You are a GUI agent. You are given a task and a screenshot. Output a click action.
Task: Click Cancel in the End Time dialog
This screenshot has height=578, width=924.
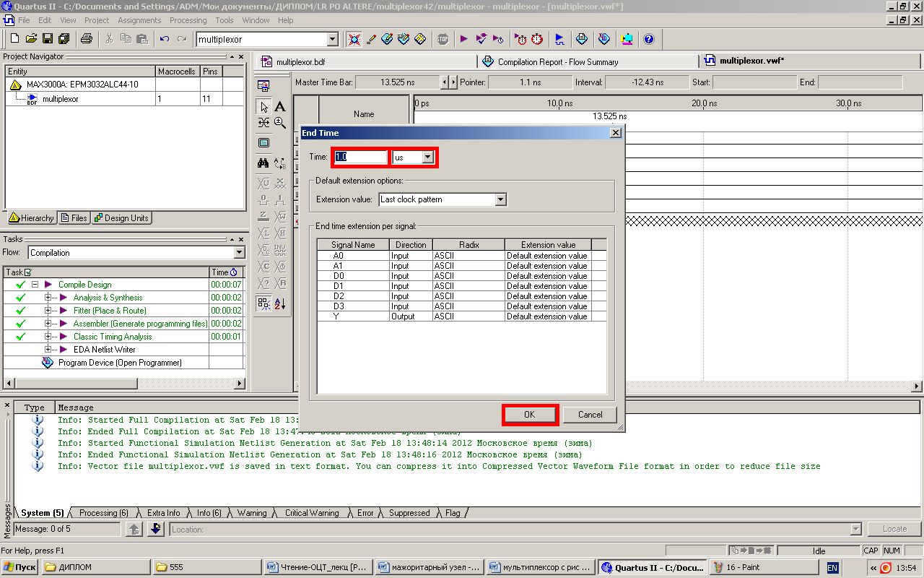tap(590, 415)
